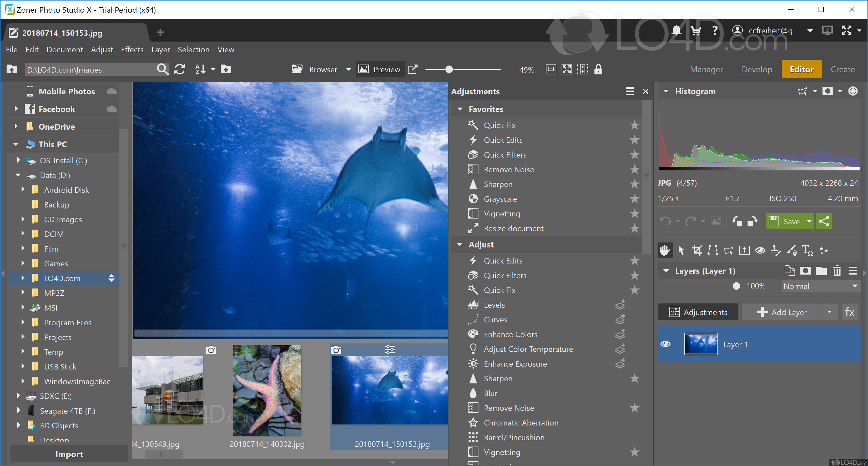The height and width of the screenshot is (466, 868).
Task: Open the shopping cart icon
Action: 696,31
